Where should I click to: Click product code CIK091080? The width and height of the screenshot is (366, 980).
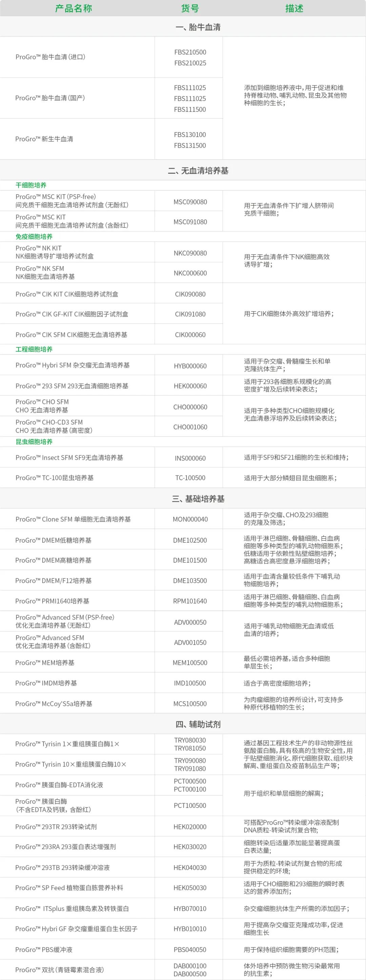pyautogui.click(x=190, y=314)
